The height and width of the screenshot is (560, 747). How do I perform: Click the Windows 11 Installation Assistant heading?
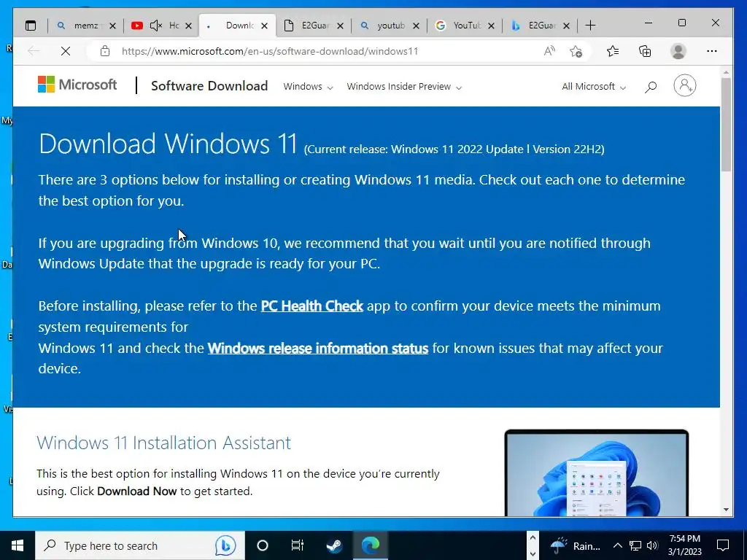pos(163,443)
